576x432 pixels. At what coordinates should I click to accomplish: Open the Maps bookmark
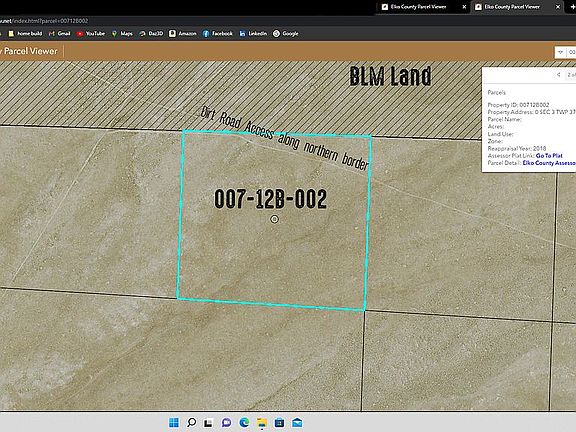click(122, 33)
